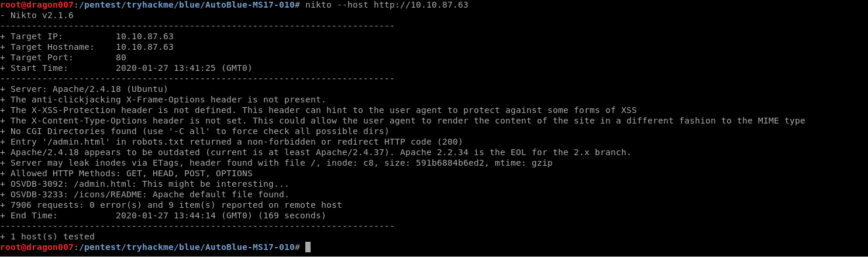This screenshot has height=257, width=868.
Task: Select the Target IP value 10.10.87.63
Action: point(144,36)
